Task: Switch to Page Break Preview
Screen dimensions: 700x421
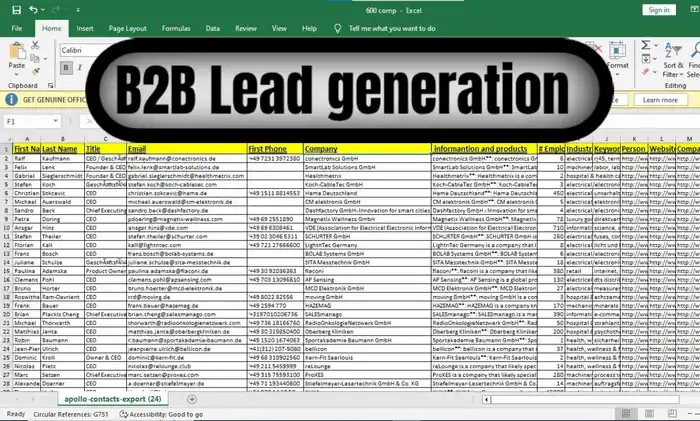Action: pyautogui.click(x=672, y=413)
